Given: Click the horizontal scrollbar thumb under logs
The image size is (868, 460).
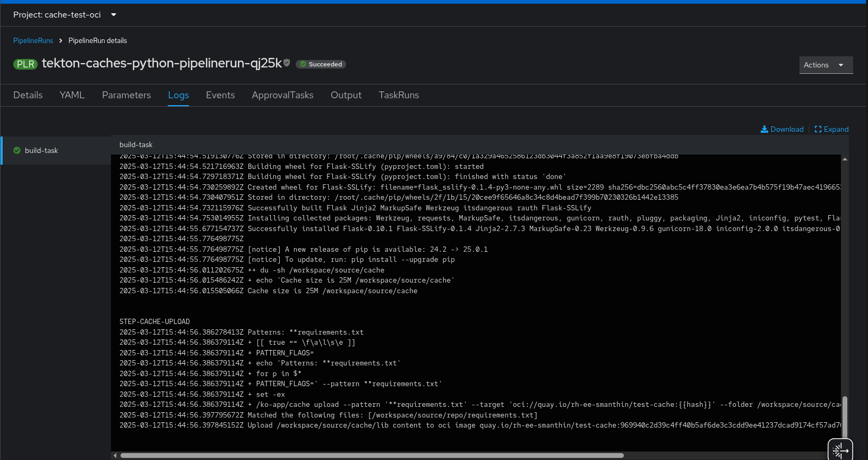Looking at the screenshot, I should tap(372, 455).
